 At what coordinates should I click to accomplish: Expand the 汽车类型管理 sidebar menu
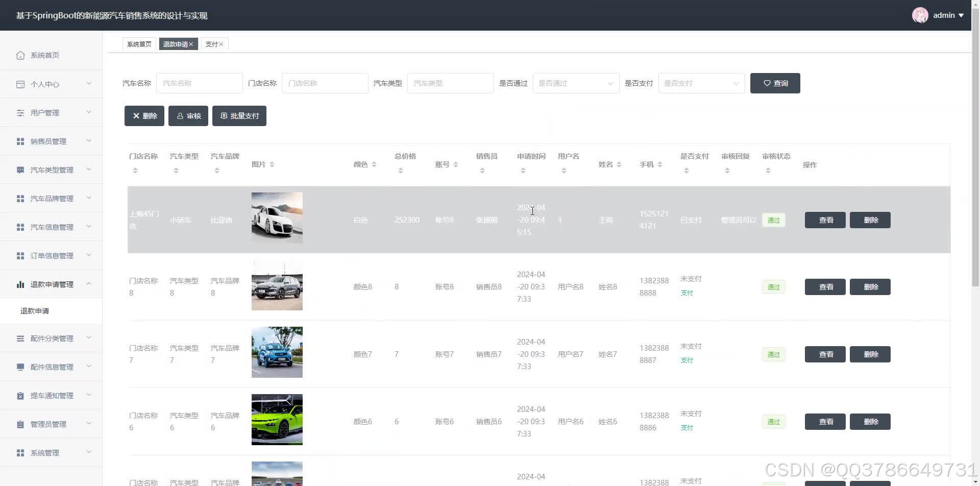(89, 169)
